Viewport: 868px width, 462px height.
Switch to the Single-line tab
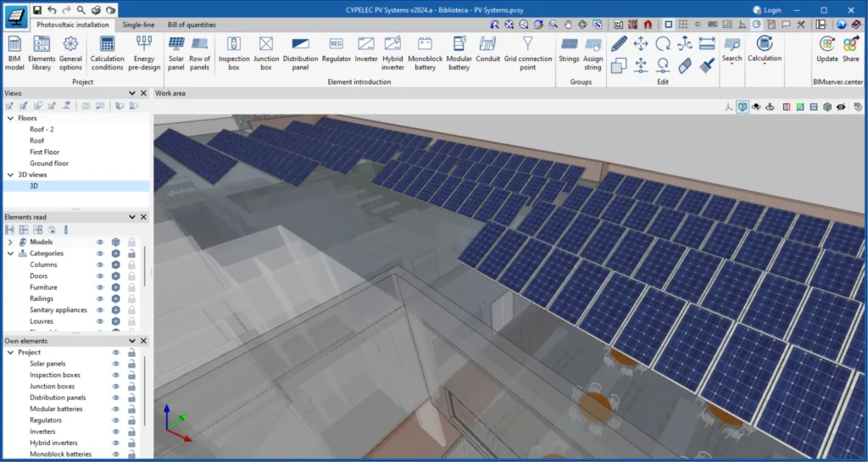click(137, 25)
